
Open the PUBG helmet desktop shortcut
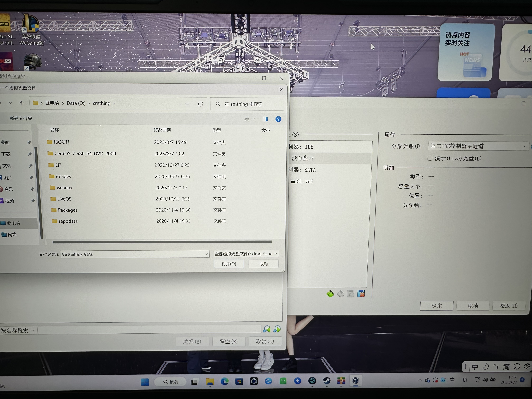[x=32, y=62]
